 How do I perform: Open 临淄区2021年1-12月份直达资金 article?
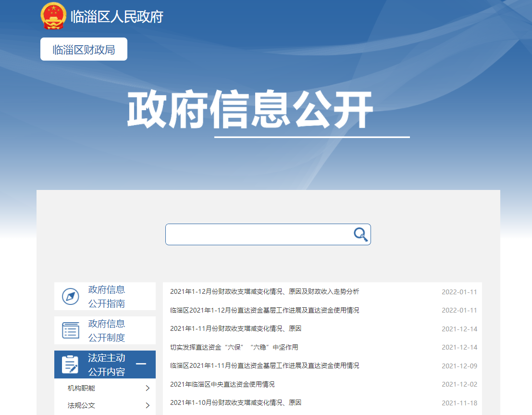point(264,310)
